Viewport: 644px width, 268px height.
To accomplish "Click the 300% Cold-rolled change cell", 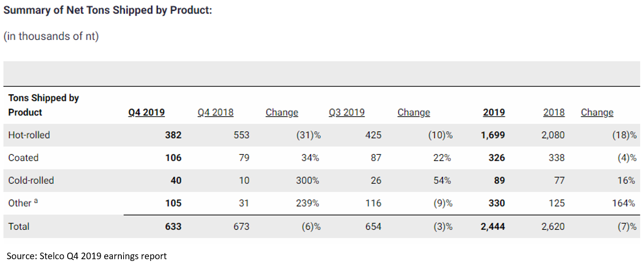I will click(x=307, y=180).
